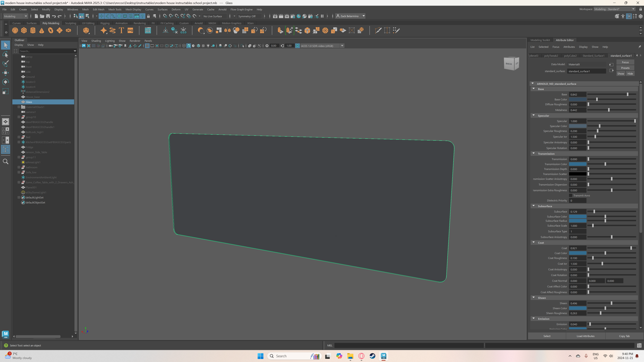Collapse the Base attribute section
Viewport: 644px width, 362px height.
point(534,89)
